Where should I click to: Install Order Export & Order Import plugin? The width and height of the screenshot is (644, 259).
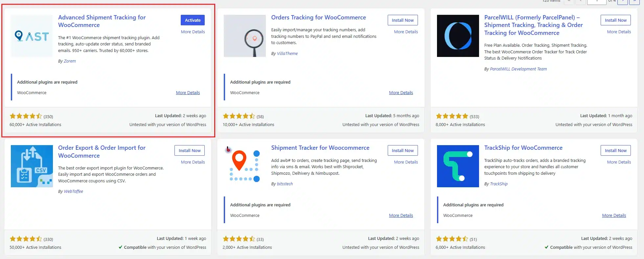coord(190,150)
